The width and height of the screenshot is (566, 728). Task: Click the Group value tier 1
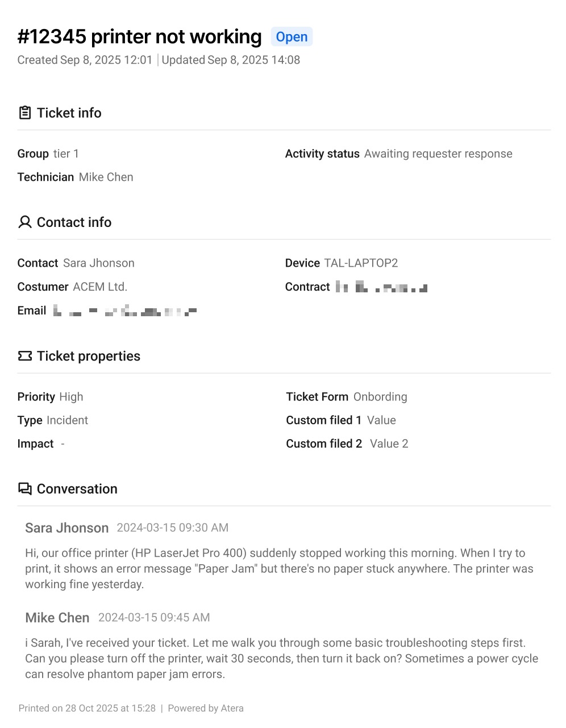tap(66, 154)
